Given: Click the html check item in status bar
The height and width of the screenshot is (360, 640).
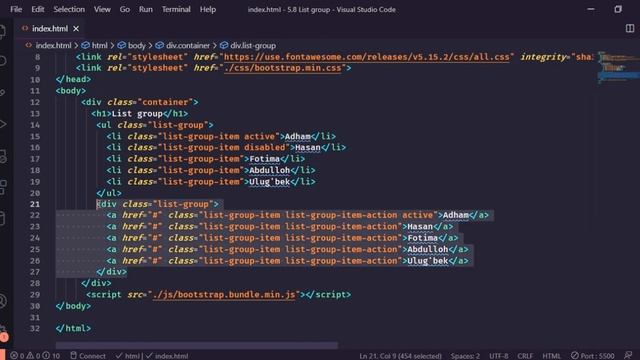Looking at the screenshot, I should tap(128, 356).
